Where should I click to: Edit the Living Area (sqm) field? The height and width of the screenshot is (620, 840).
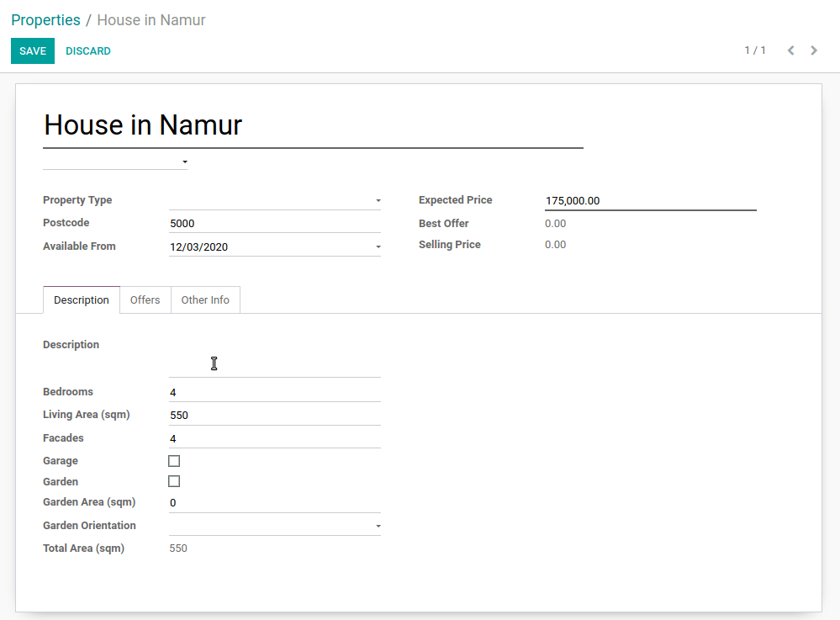pos(274,416)
